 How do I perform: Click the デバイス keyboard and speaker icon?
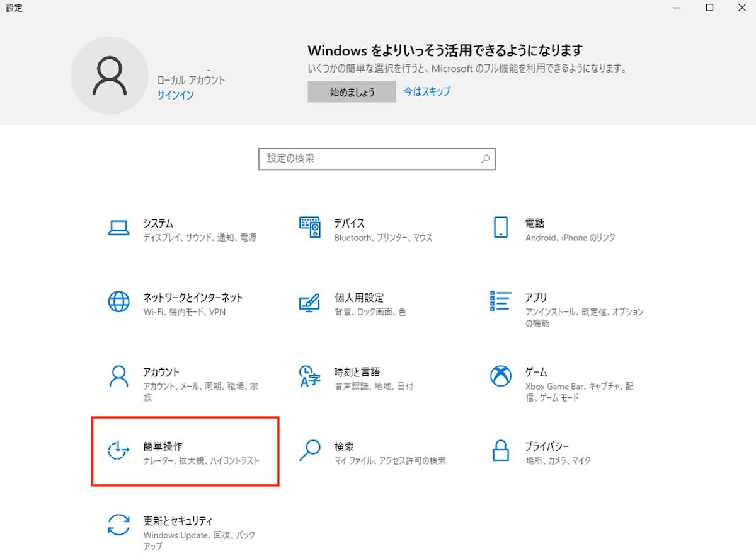(309, 228)
